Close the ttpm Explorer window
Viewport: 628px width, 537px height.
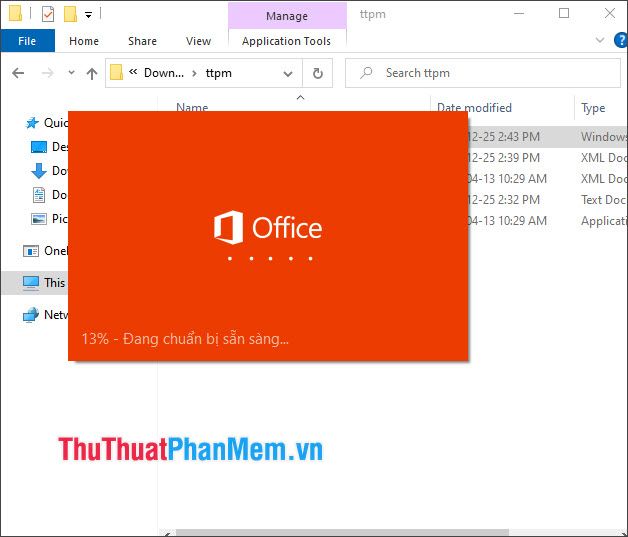click(610, 14)
